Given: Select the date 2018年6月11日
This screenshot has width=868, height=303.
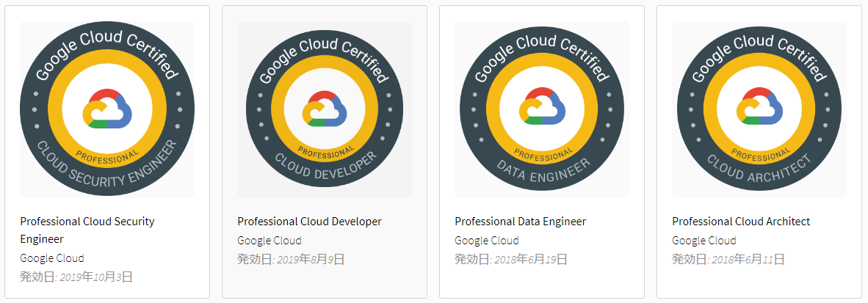Looking at the screenshot, I should [x=748, y=259].
